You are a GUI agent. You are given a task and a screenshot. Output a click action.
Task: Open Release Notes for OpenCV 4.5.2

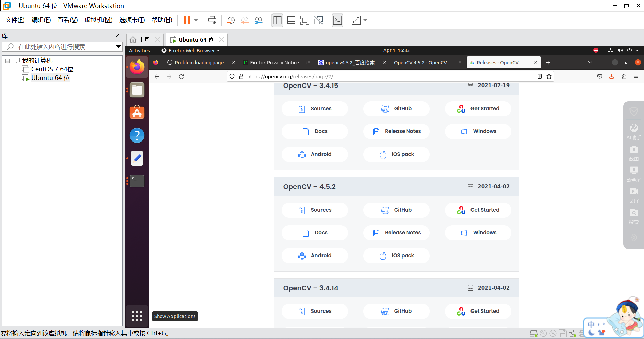[396, 232]
